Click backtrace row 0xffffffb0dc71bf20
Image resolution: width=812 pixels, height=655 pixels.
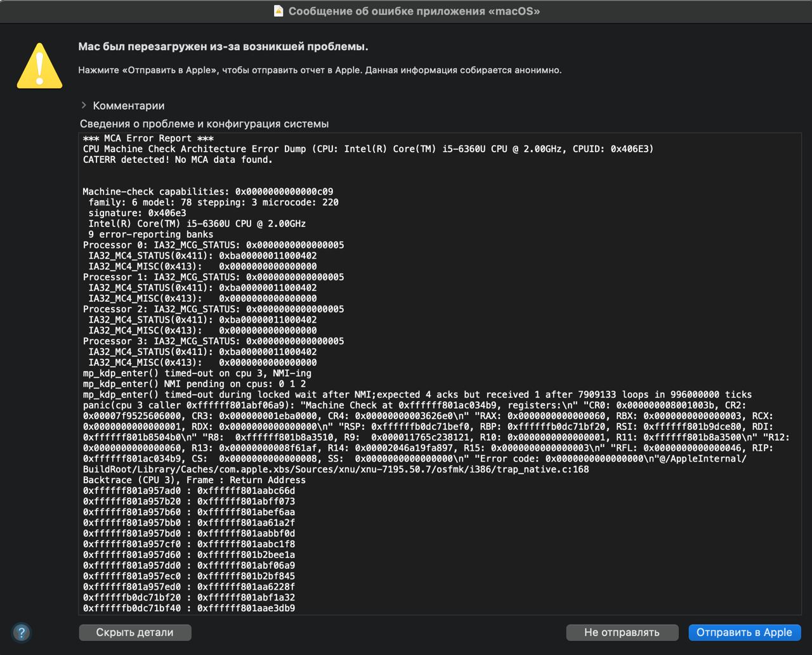(x=189, y=597)
